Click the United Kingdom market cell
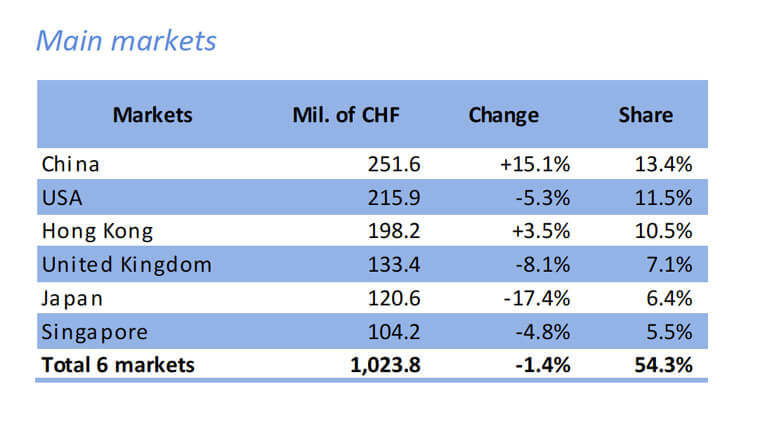Viewport: 760px width, 443px height. coord(126,264)
